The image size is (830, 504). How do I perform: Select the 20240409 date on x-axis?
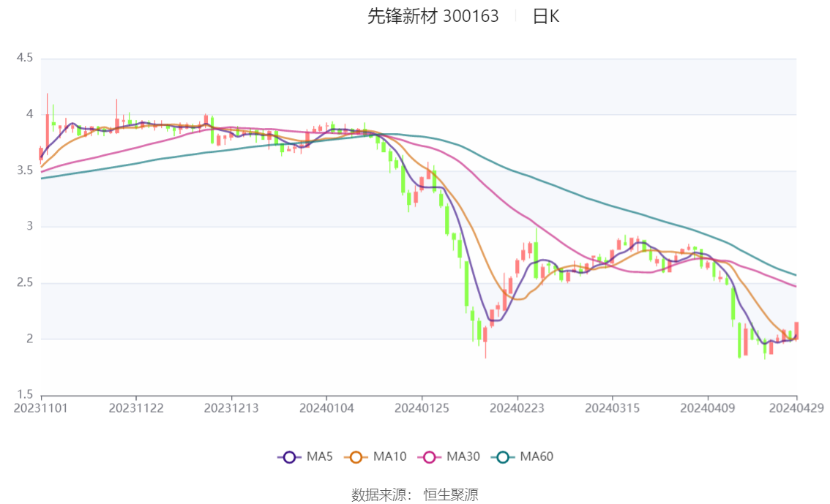707,407
